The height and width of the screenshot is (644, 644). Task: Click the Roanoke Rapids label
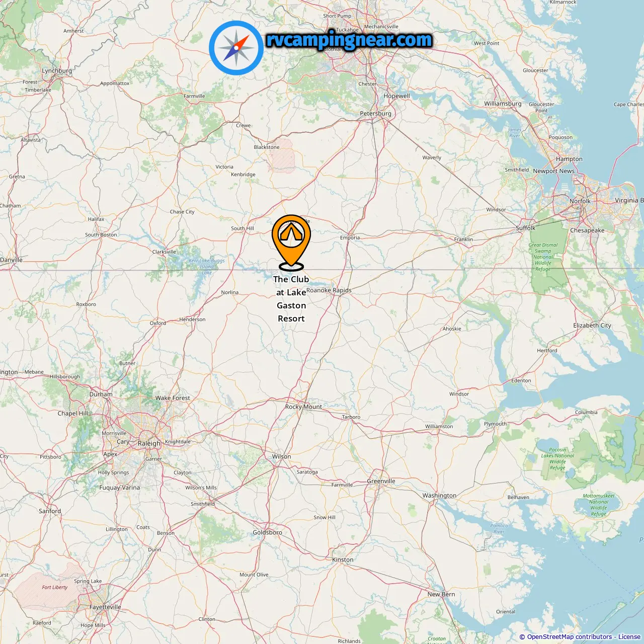coord(329,290)
